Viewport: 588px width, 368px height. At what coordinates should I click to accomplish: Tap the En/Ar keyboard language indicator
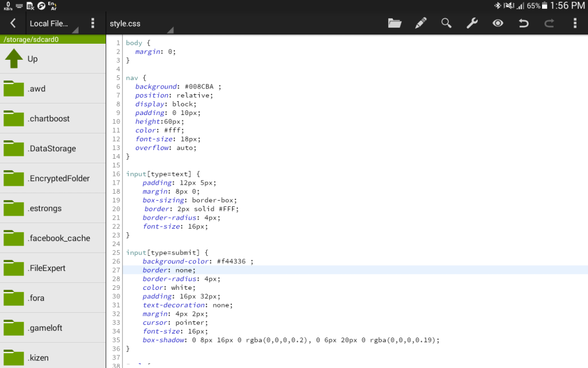52,6
